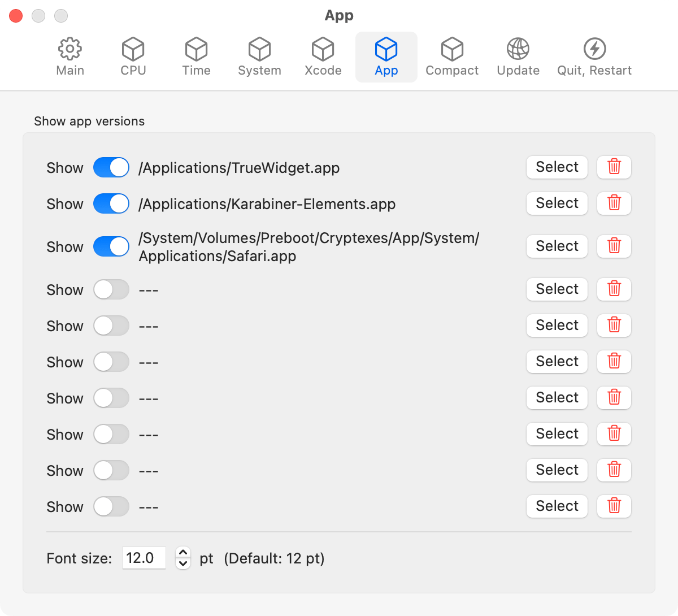Remove the Safari.app entry using its trash icon
678x616 pixels.
[x=614, y=246]
